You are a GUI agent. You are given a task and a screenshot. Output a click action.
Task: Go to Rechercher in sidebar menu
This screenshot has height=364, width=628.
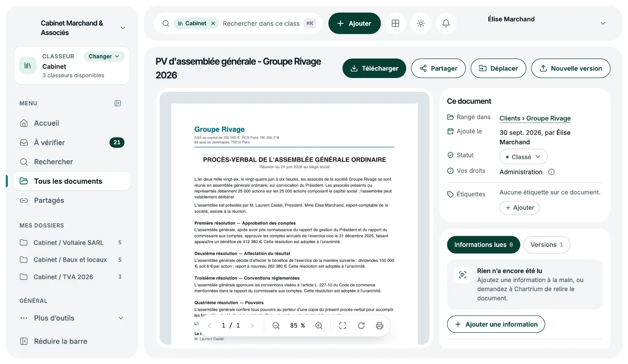(x=72, y=162)
